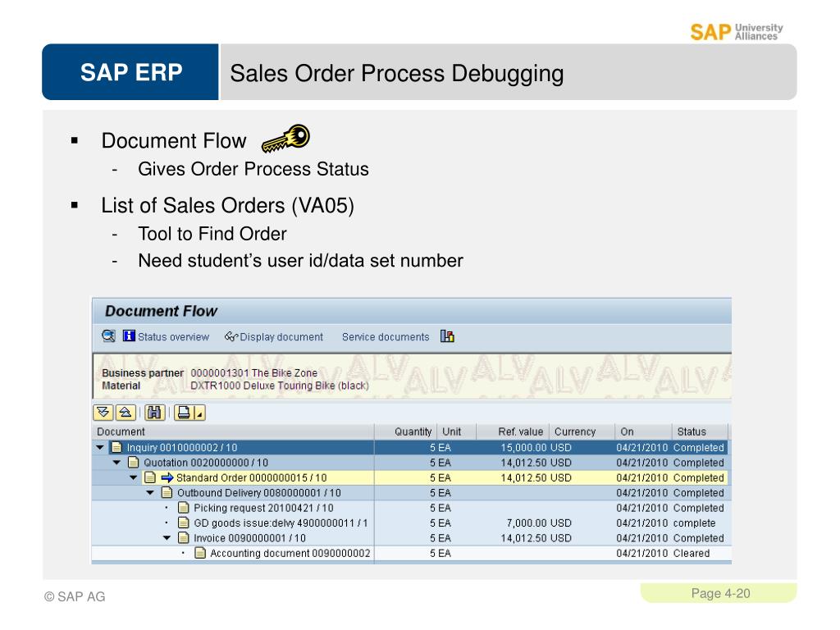This screenshot has width=840, height=630.
Task: Collapse the Invoice 0090000001 / 10 node
Action: point(167,538)
